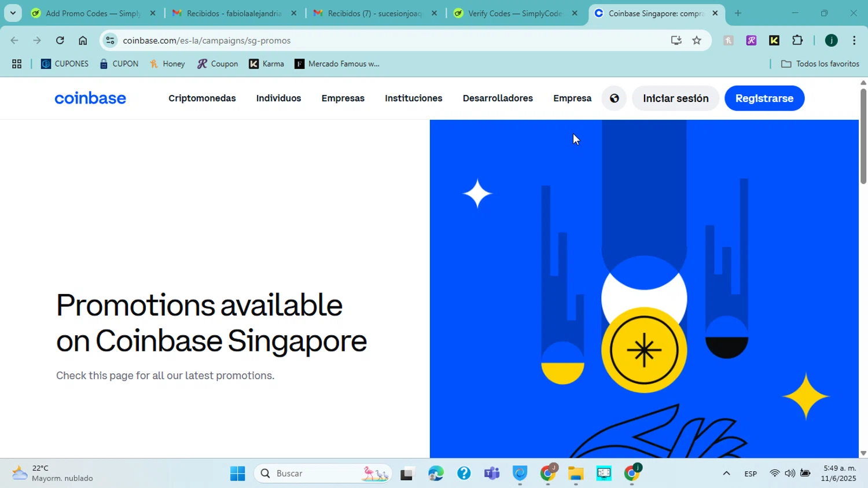Viewport: 868px width, 488px height.
Task: Open Criptomonedas navigation menu
Action: click(x=202, y=98)
